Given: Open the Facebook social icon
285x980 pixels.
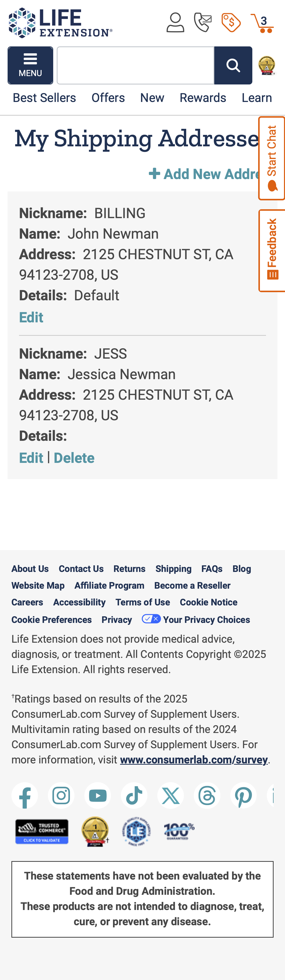Looking at the screenshot, I should point(25,796).
